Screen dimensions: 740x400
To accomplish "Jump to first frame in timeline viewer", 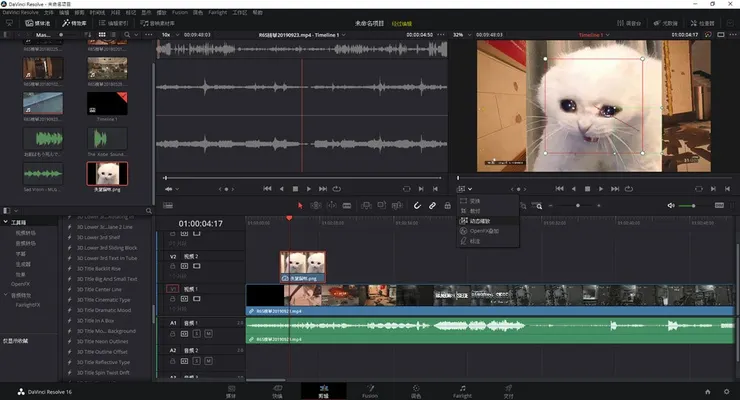I will (x=559, y=189).
